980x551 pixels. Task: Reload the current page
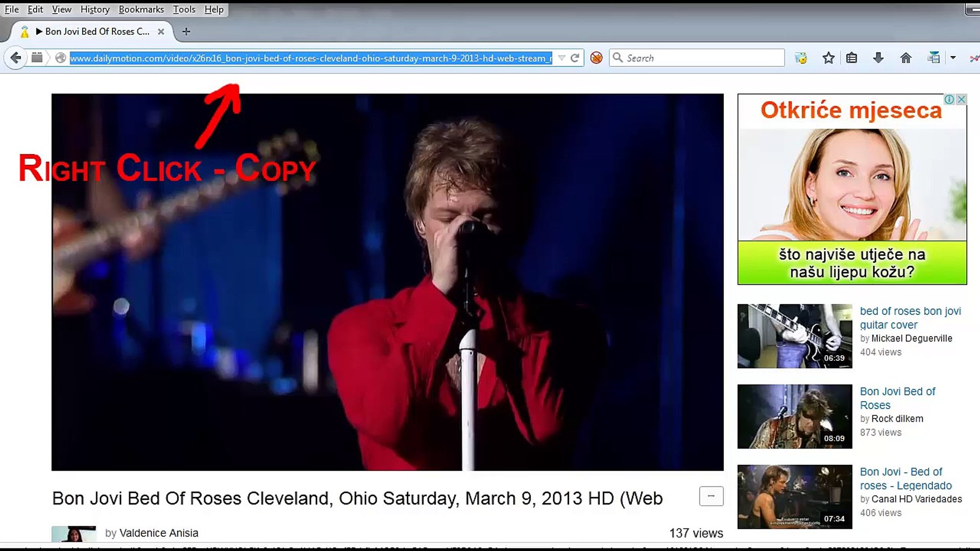(576, 57)
